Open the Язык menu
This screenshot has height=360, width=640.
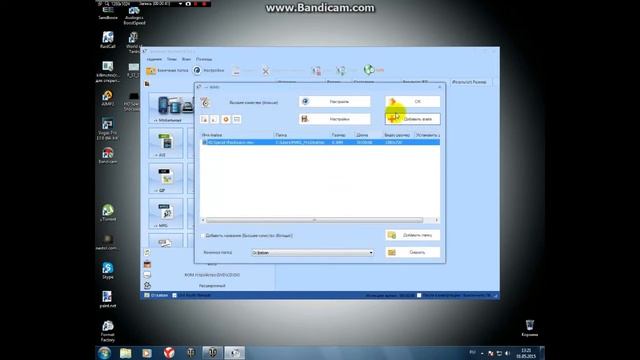point(186,59)
